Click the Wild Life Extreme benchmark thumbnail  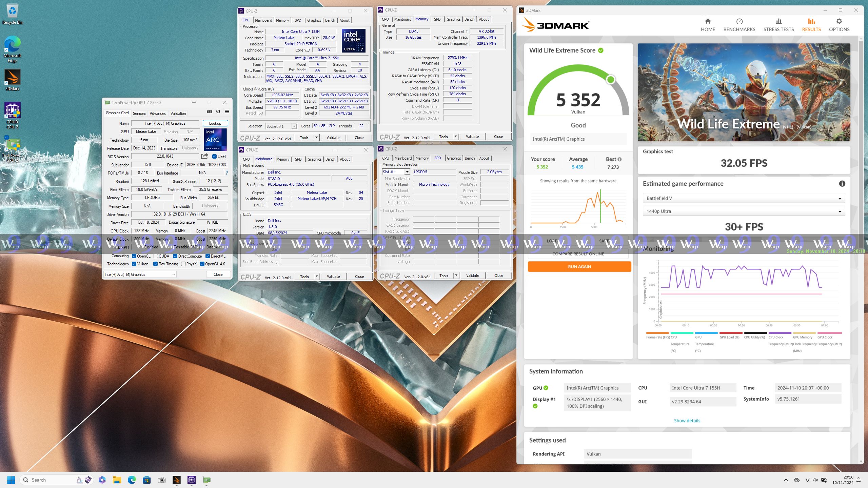tap(744, 92)
